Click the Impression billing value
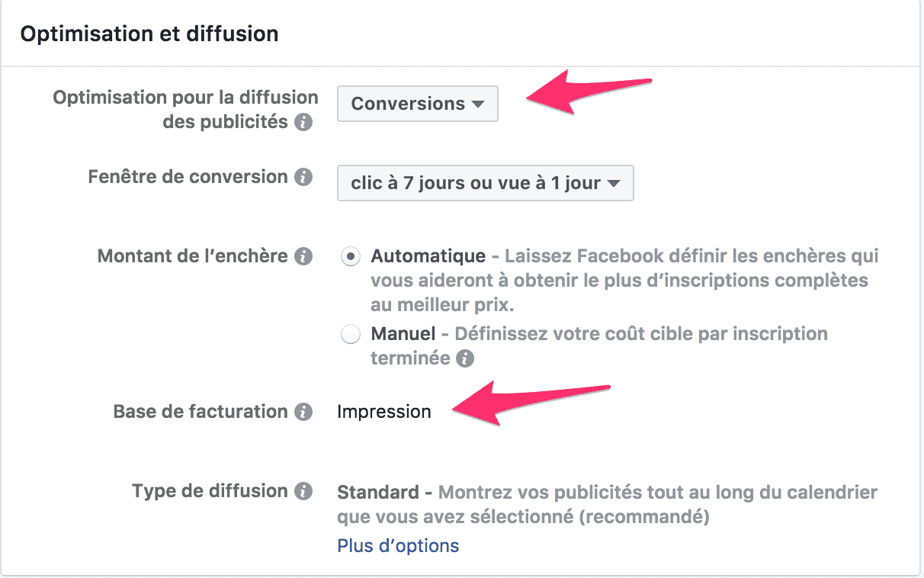924x578 pixels. pos(384,411)
